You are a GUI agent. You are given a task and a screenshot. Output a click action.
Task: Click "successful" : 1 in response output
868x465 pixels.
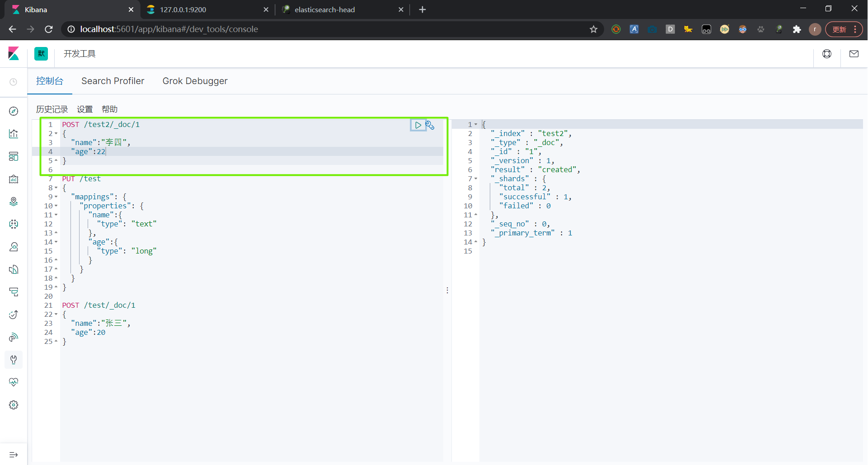click(535, 197)
